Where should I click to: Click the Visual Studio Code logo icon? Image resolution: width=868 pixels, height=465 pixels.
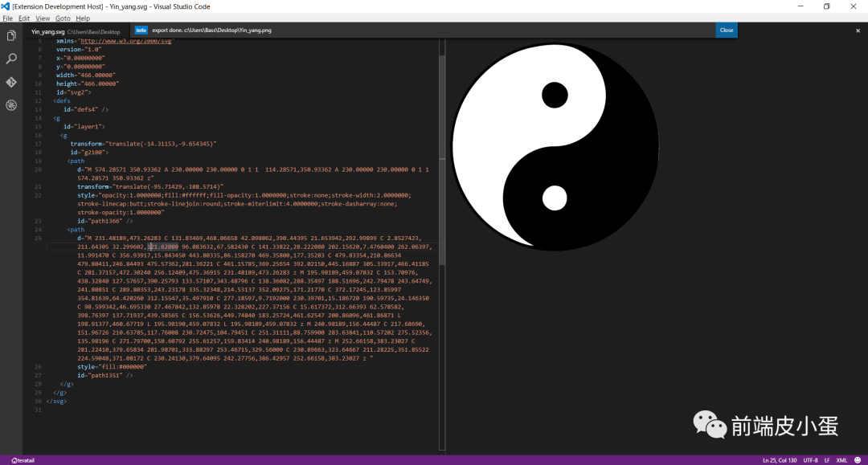(6, 6)
